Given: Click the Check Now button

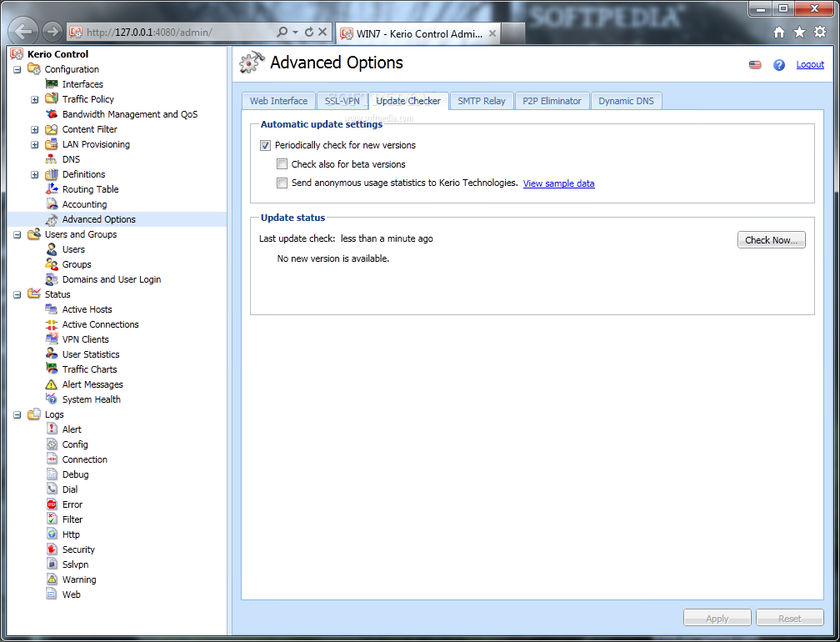Looking at the screenshot, I should (x=772, y=240).
